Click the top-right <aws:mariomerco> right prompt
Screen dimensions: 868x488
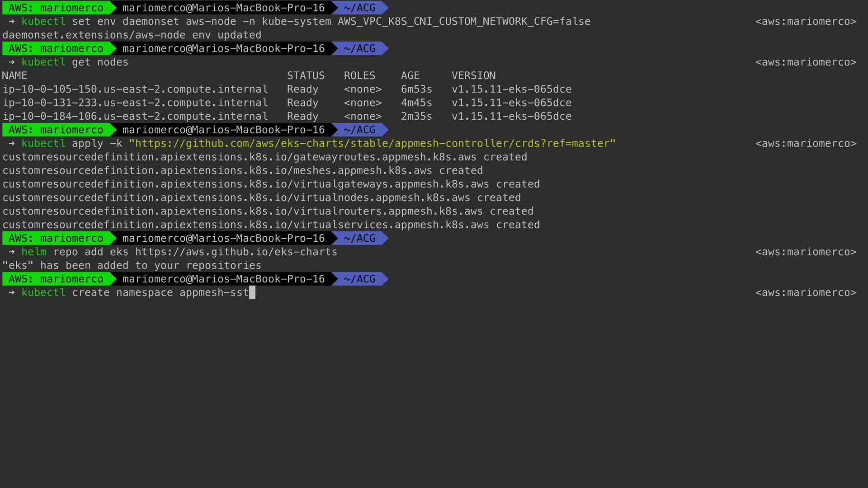click(x=806, y=21)
